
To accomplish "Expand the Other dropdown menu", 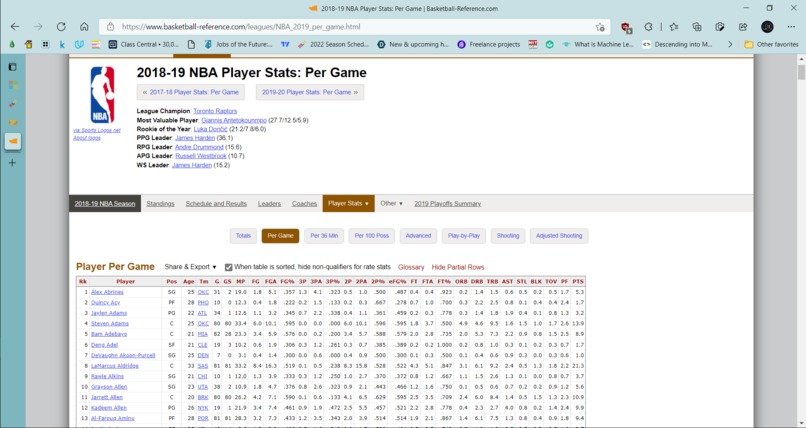I will 391,203.
